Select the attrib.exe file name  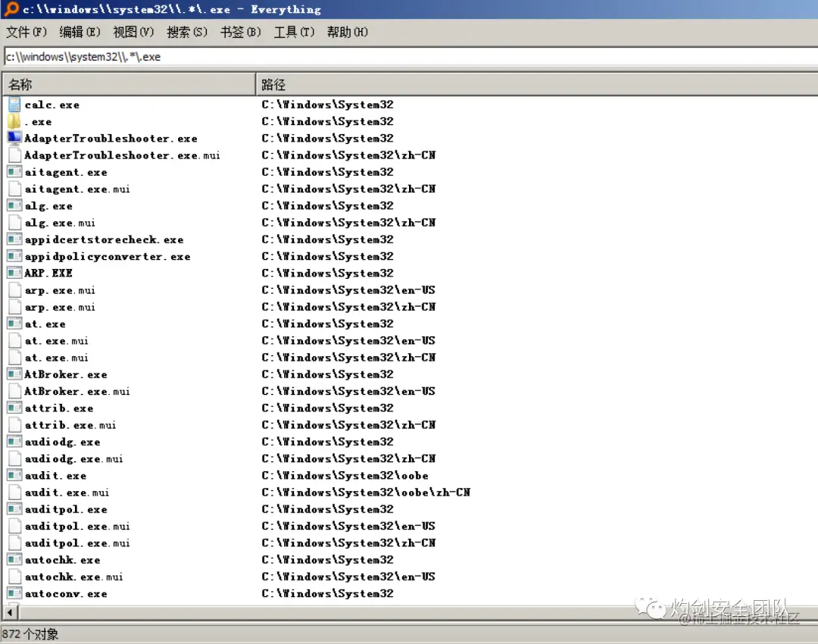(x=59, y=408)
